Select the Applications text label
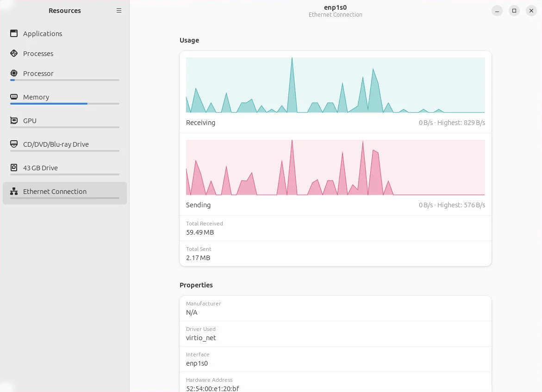 43,33
